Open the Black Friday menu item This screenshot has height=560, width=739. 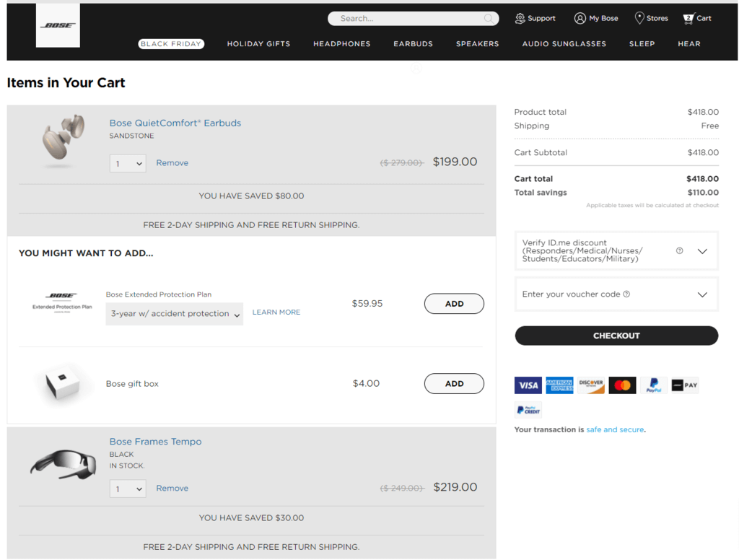pos(171,44)
